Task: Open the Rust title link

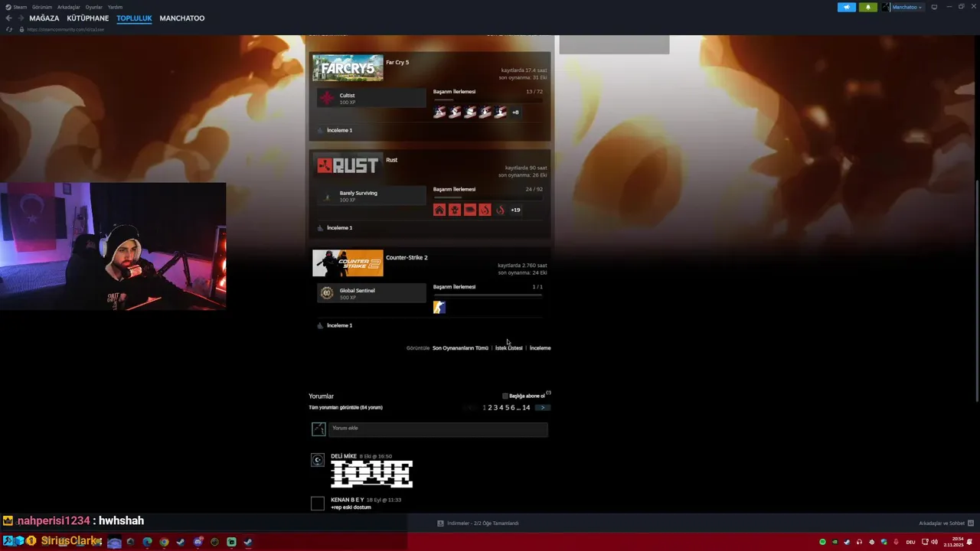Action: coord(391,160)
